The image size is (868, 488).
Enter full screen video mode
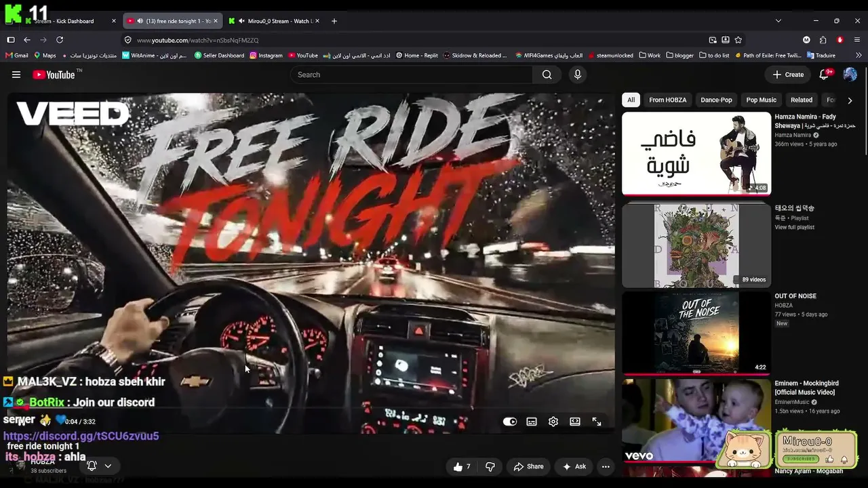[x=597, y=422]
